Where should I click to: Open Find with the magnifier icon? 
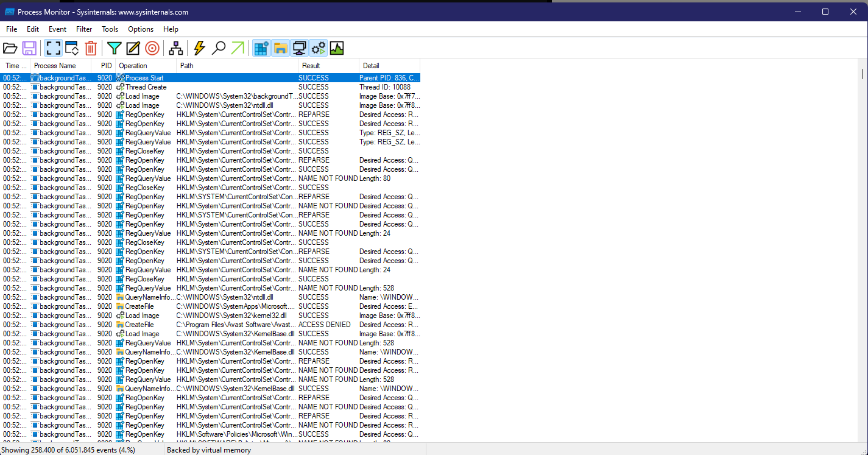click(219, 48)
